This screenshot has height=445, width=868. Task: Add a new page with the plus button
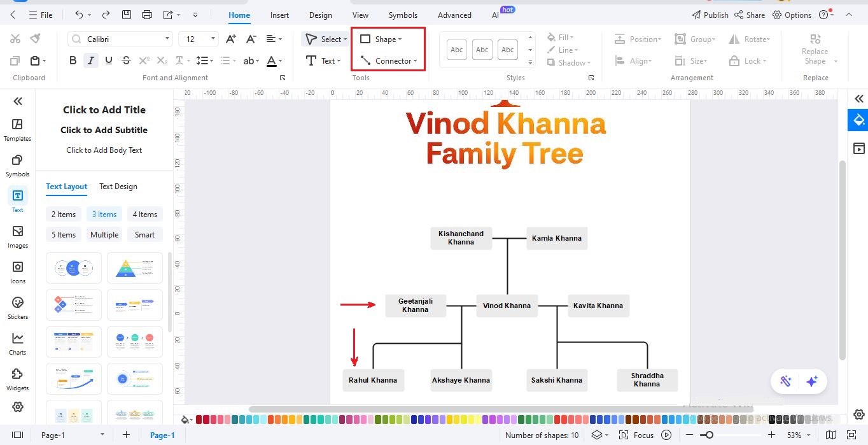click(x=126, y=435)
